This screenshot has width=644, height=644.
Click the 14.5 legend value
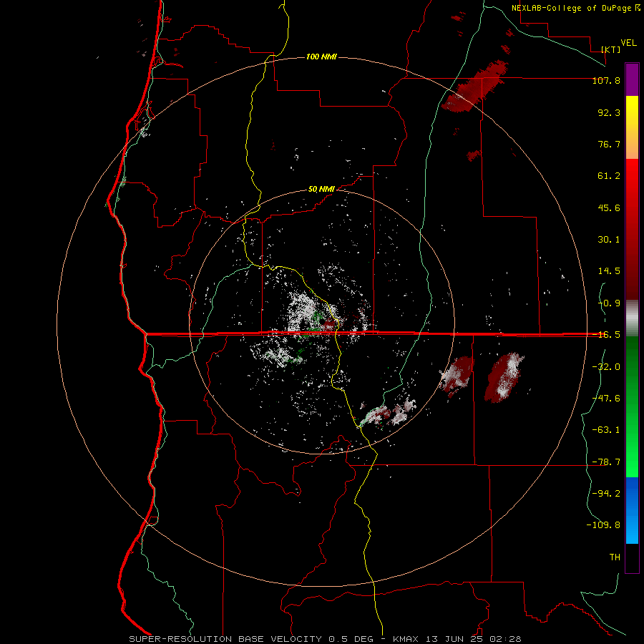coord(609,271)
